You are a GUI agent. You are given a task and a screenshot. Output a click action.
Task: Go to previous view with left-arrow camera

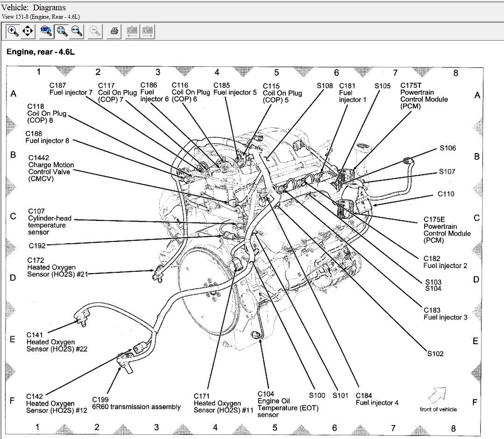click(x=133, y=31)
